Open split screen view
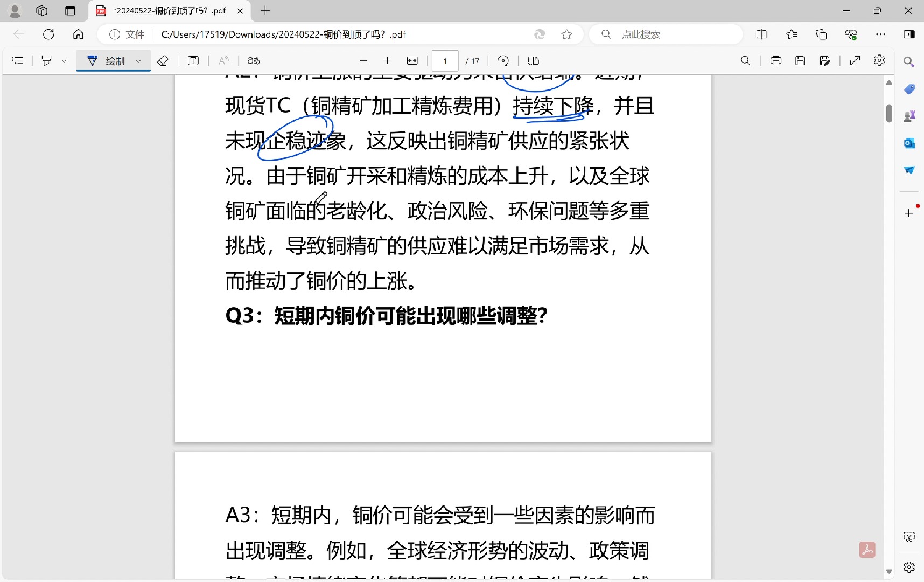Image resolution: width=924 pixels, height=582 pixels. (761, 34)
